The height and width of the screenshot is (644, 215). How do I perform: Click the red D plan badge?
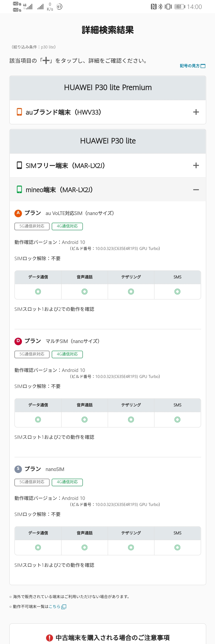[x=18, y=341]
